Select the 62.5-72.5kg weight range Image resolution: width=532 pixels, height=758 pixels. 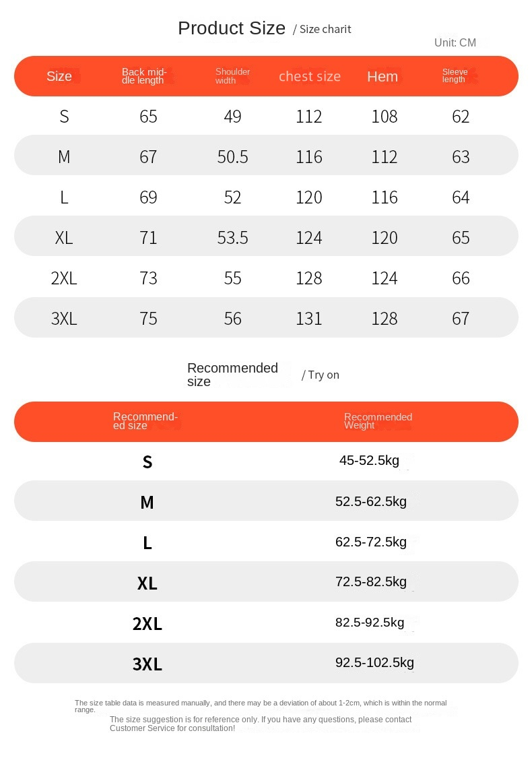click(x=371, y=542)
